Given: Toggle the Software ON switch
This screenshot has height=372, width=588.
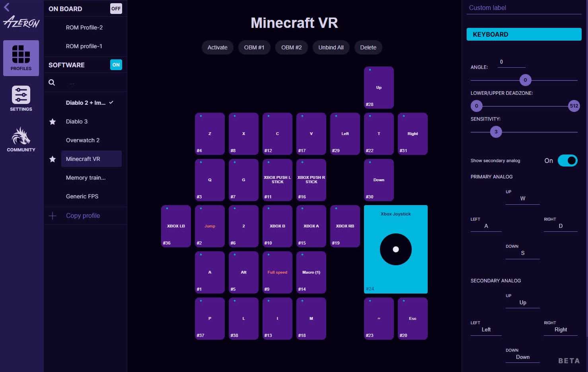Looking at the screenshot, I should point(116,65).
